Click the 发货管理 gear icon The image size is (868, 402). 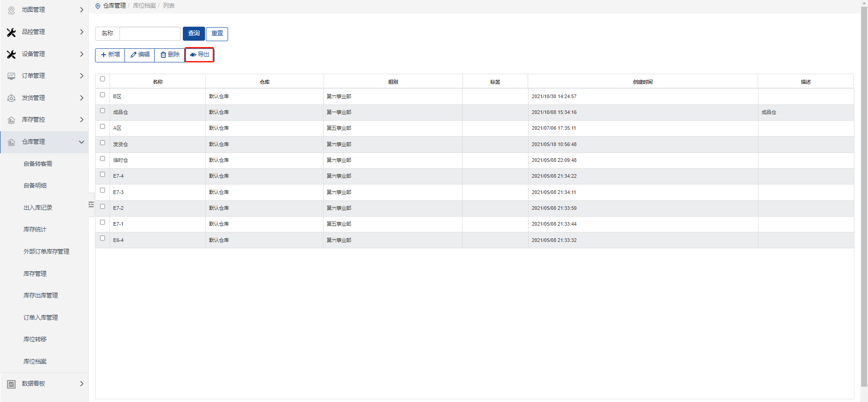11,98
